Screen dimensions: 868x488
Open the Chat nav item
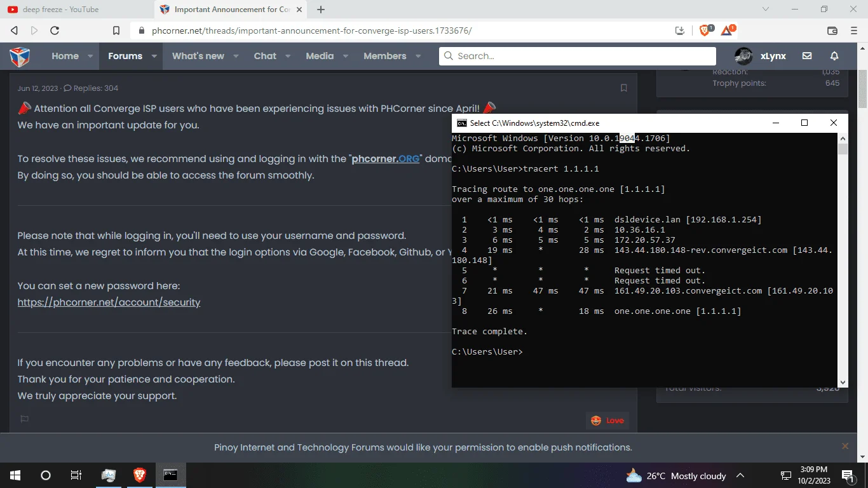pos(265,56)
